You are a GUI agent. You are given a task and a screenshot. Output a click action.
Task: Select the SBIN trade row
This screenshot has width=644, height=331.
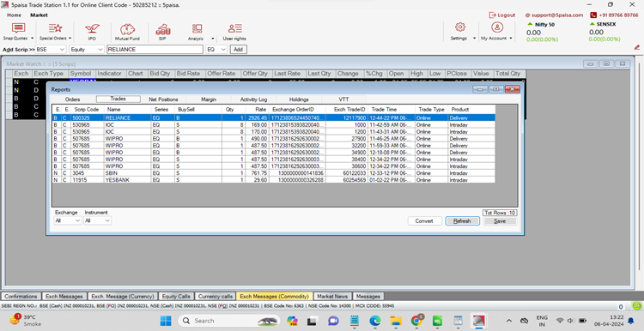pyautogui.click(x=274, y=173)
